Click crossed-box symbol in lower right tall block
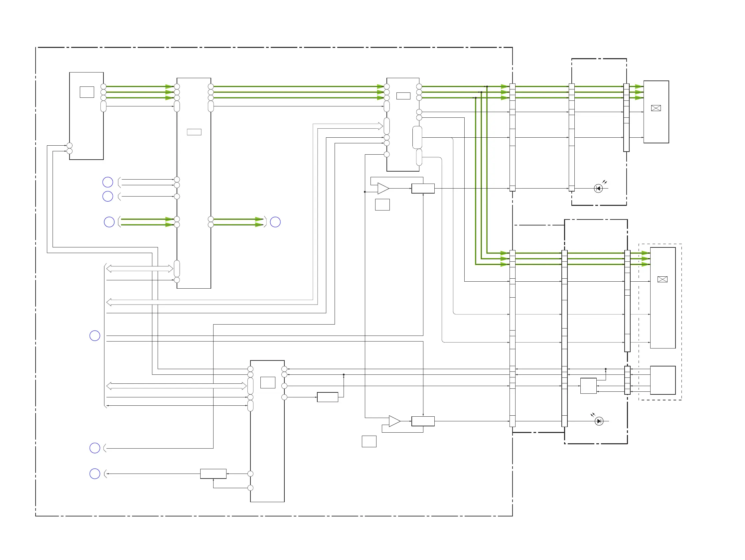 (x=662, y=279)
